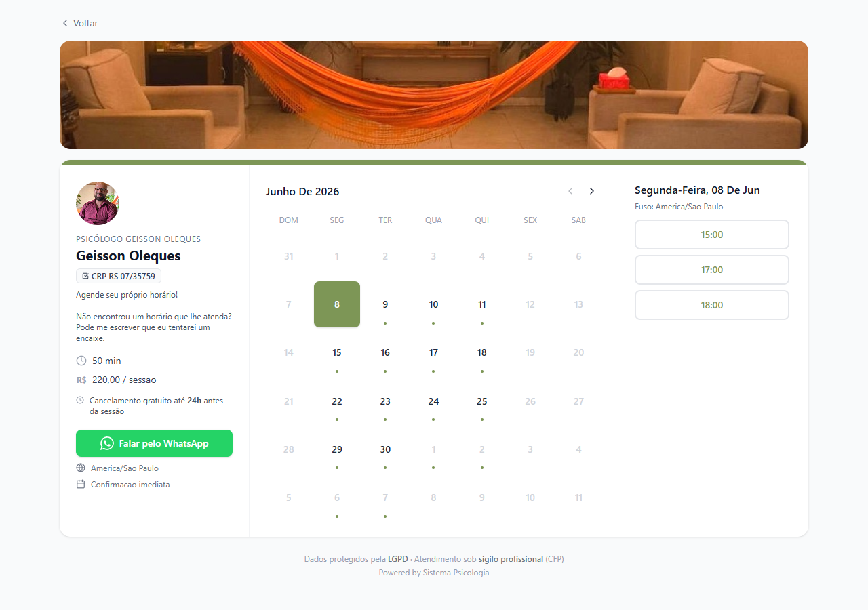Select the 15:00 time slot

click(x=712, y=235)
